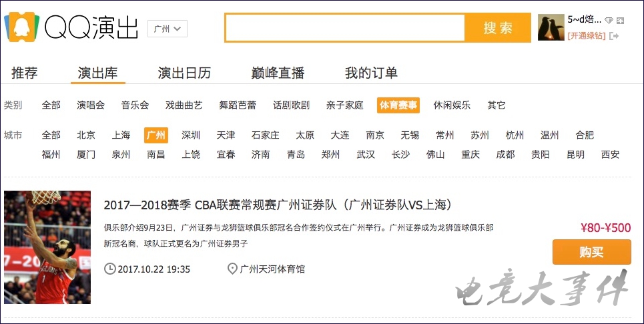Image resolution: width=644 pixels, height=324 pixels.
Task: Click the location pin near 广州天河体育馆
Action: 232,269
